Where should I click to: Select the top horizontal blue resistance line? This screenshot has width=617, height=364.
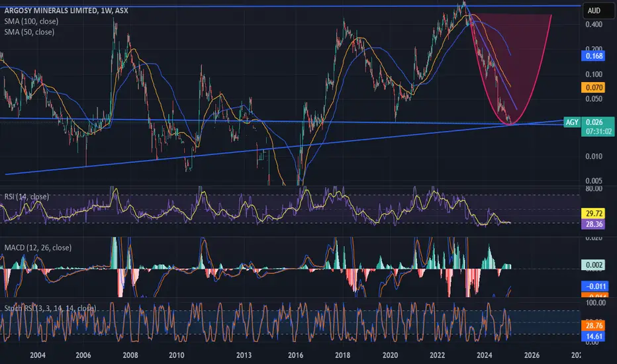point(291,6)
